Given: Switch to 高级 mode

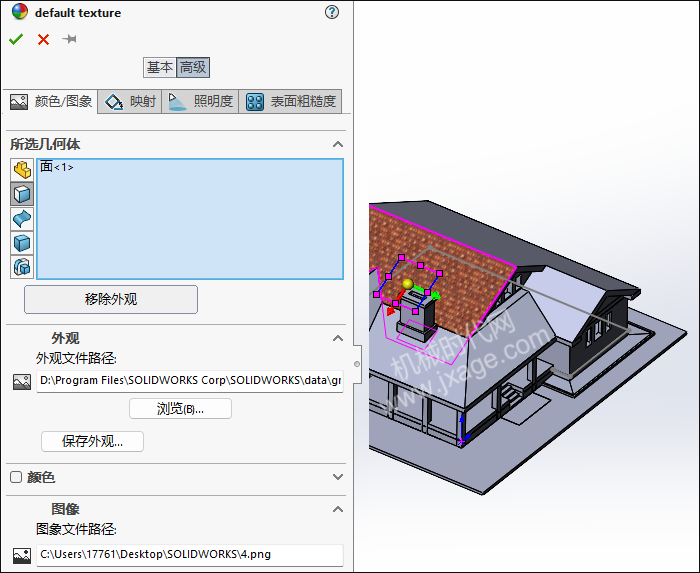Looking at the screenshot, I should pyautogui.click(x=193, y=67).
